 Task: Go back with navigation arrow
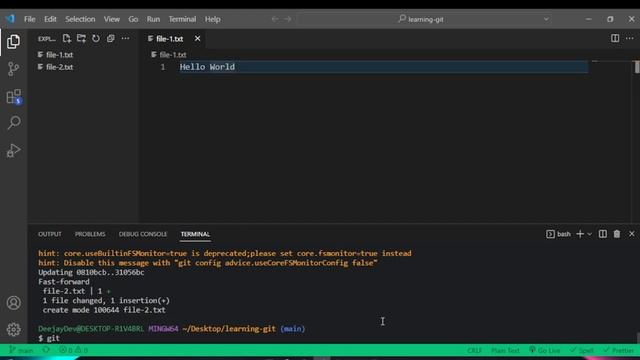(275, 19)
